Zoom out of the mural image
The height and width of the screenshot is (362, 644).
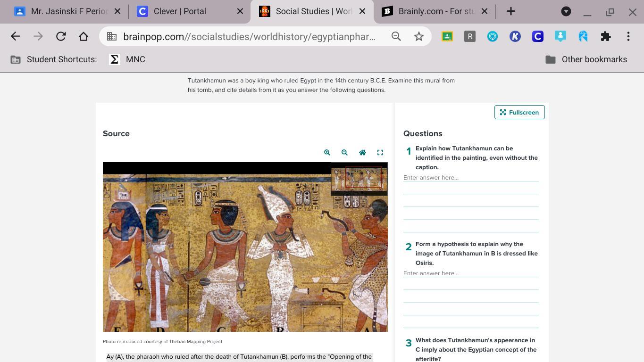coord(344,152)
